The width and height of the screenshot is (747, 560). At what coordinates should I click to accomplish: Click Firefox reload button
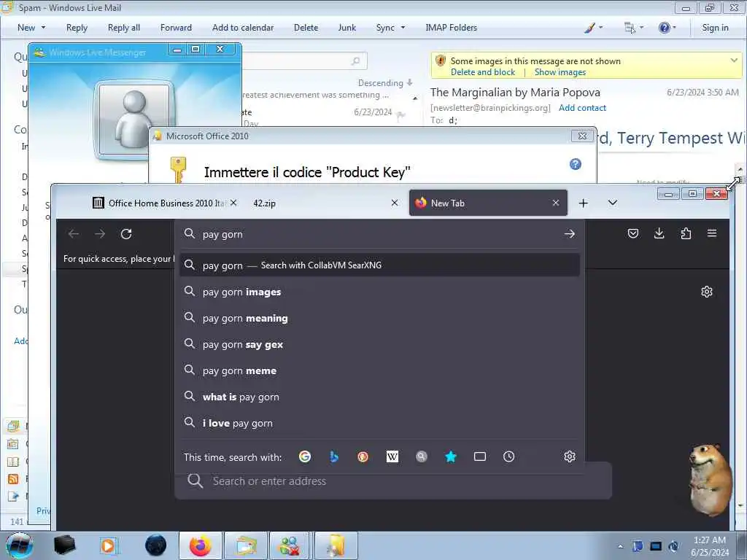[x=126, y=234]
